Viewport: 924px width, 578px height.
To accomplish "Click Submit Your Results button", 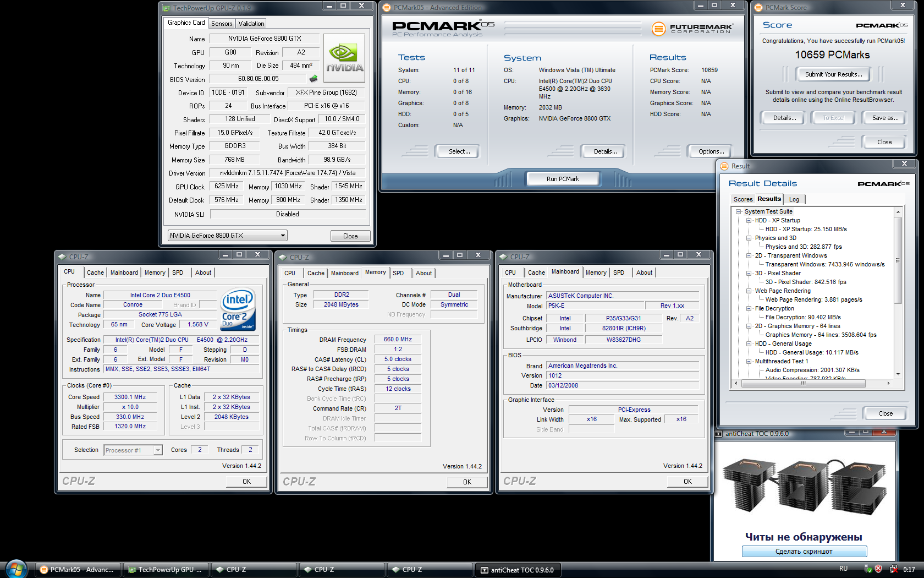I will (x=833, y=74).
